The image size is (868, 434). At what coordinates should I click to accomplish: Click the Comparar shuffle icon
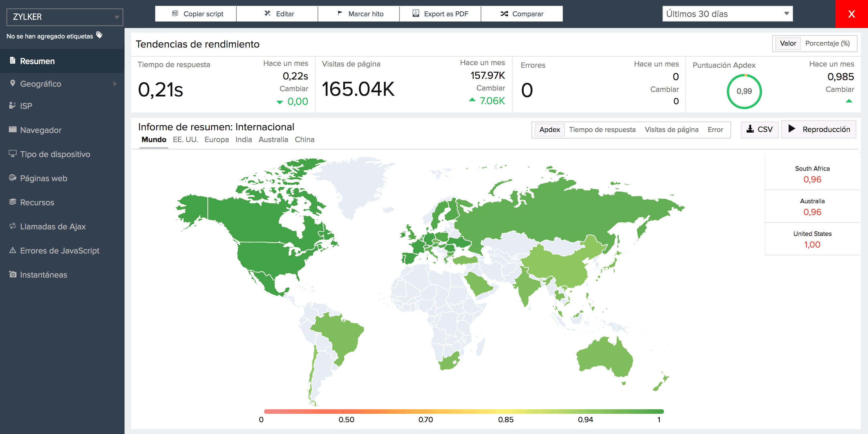[504, 14]
